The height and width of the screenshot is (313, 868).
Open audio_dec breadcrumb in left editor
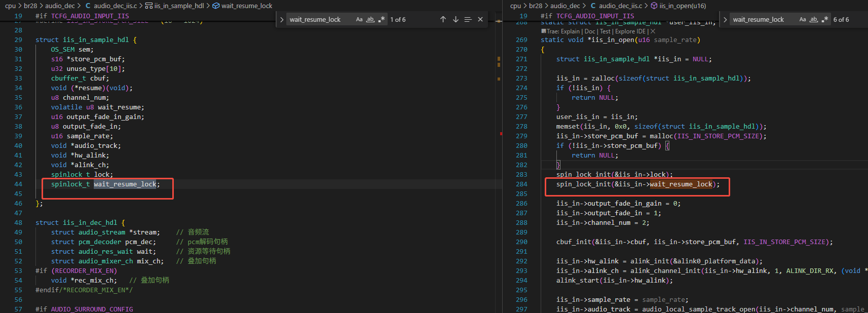point(60,6)
